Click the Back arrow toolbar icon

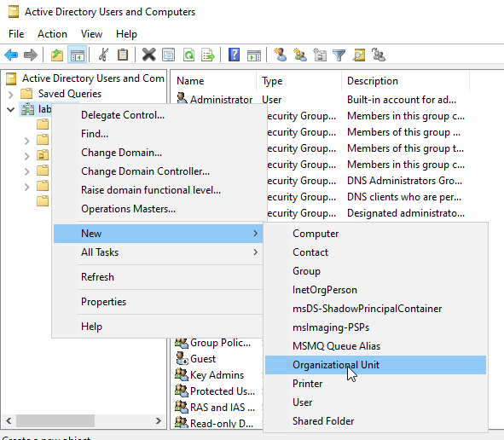[11, 55]
